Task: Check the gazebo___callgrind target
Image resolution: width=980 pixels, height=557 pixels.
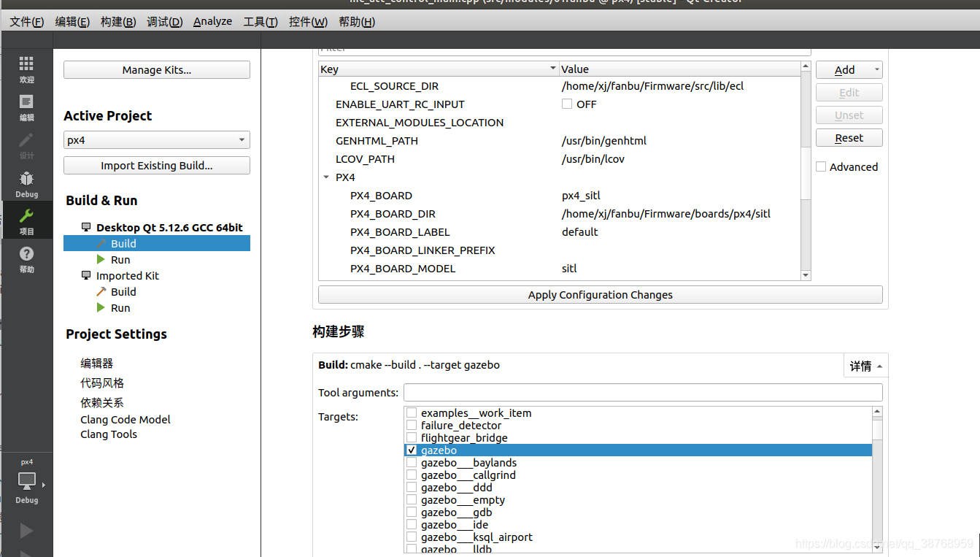Action: 412,475
